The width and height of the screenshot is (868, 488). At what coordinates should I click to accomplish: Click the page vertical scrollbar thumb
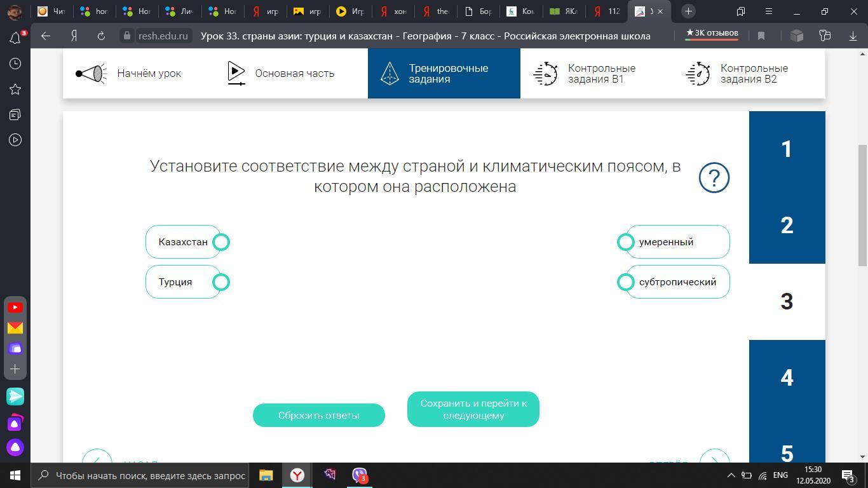(862, 205)
